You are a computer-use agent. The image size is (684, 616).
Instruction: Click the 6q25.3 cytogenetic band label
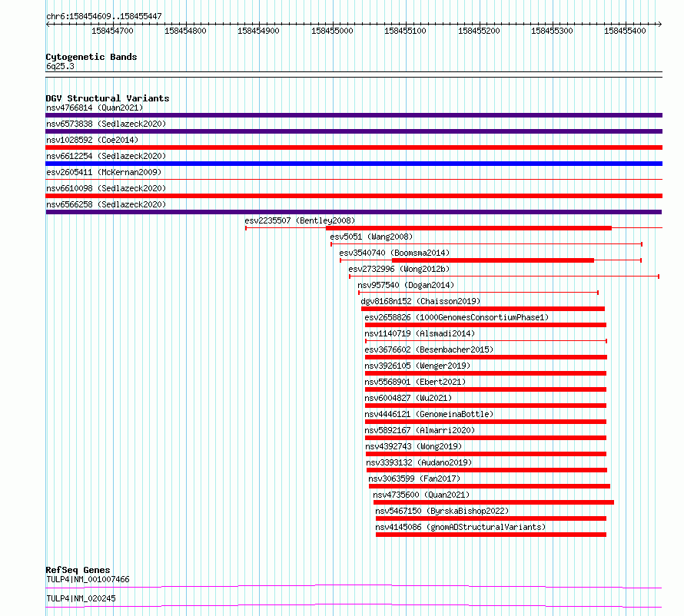coord(60,66)
